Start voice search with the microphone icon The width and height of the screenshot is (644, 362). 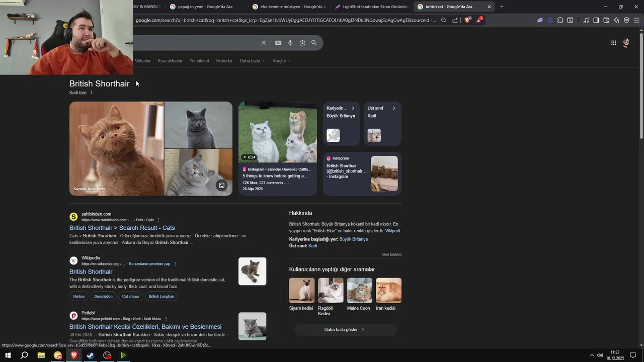(290, 43)
